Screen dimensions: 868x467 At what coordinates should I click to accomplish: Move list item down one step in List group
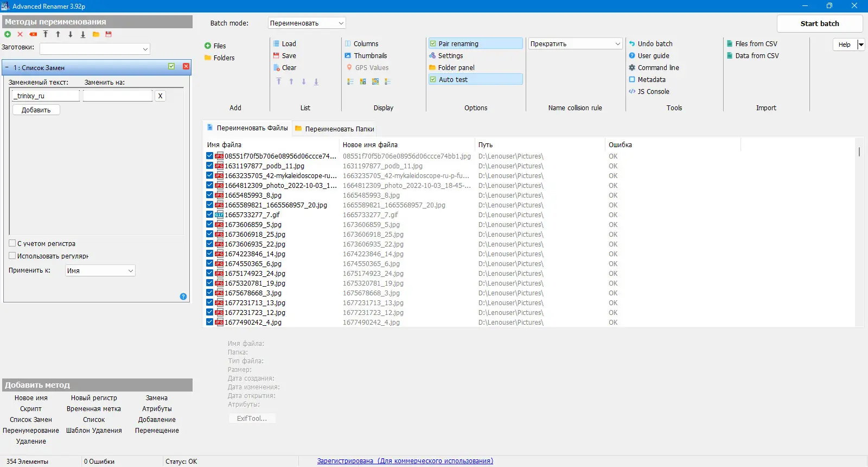tap(304, 81)
